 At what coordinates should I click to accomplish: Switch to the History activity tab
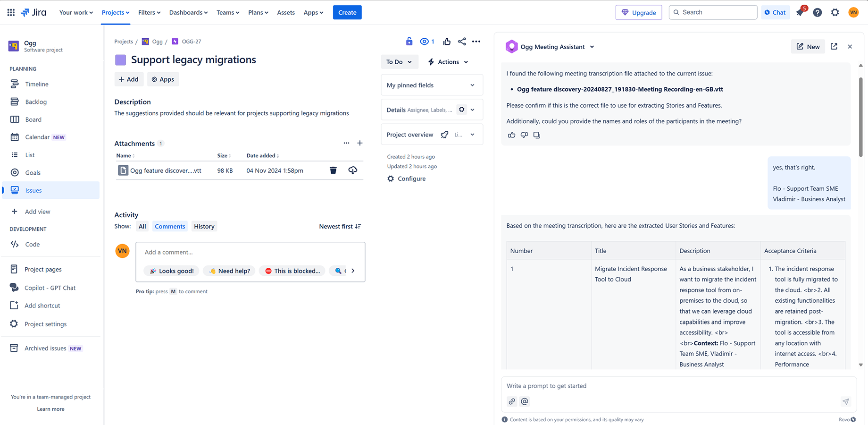click(204, 226)
